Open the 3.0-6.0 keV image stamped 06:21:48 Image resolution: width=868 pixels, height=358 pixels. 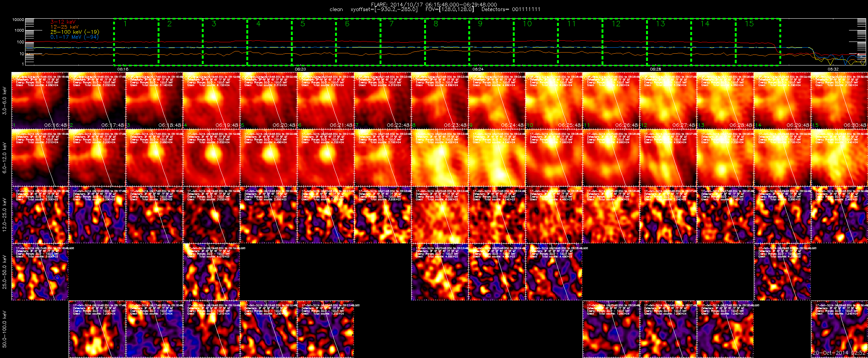325,100
